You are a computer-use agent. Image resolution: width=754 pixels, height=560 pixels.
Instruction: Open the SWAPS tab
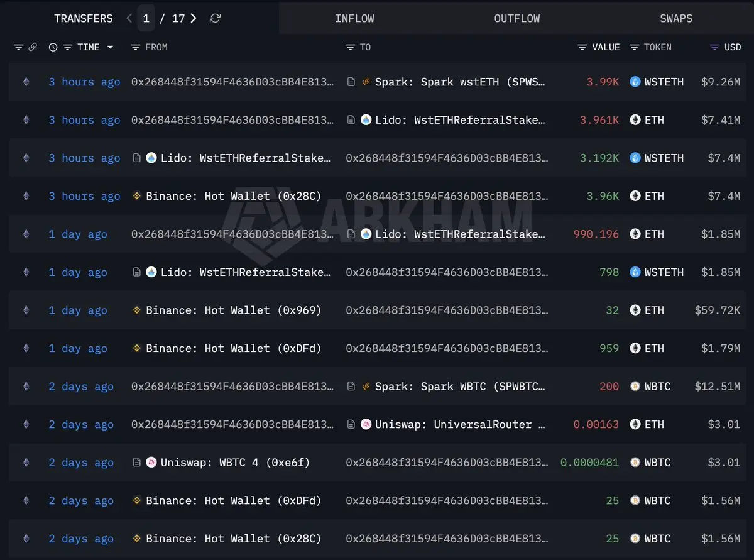[676, 18]
